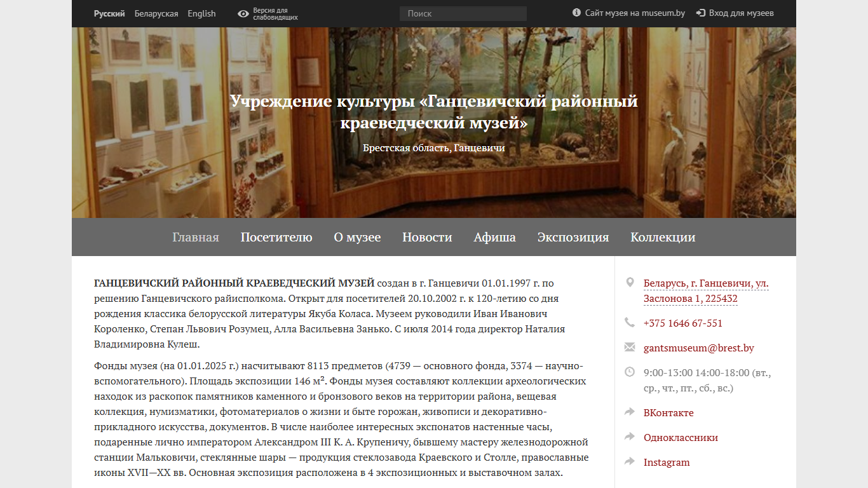Click the eye icon for visually impaired version
The image size is (868, 488).
click(x=243, y=13)
